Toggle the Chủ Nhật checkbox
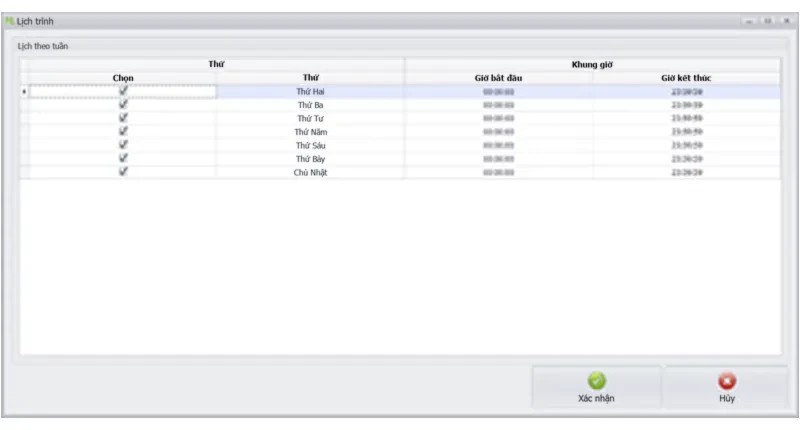 123,172
